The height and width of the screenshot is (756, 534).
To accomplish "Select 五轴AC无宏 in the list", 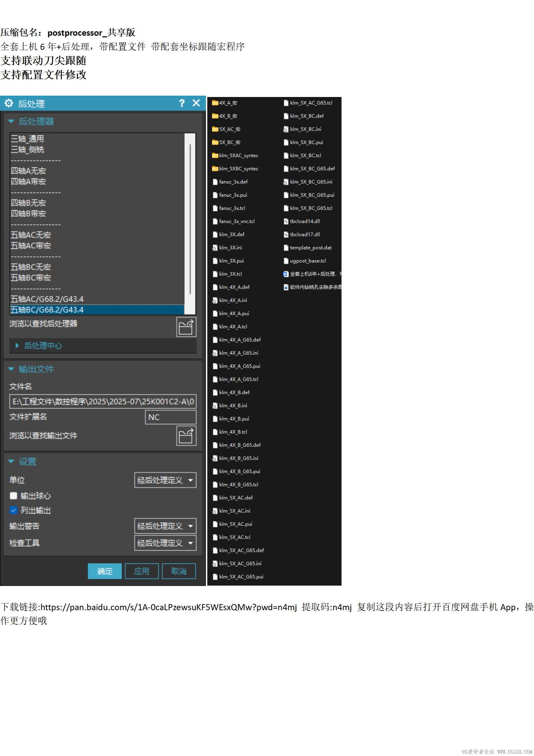I will (31, 235).
